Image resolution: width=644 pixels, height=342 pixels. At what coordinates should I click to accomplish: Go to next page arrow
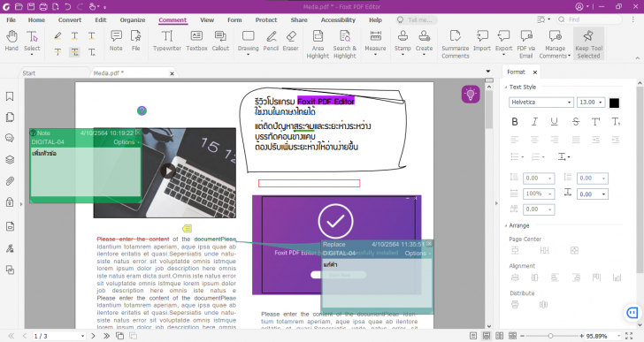click(93, 336)
